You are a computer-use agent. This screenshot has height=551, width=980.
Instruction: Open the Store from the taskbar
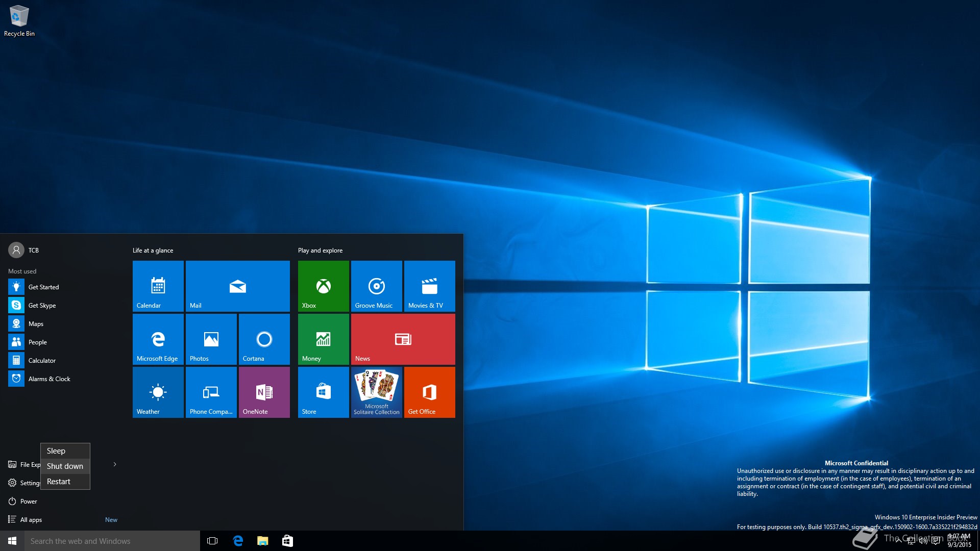287,541
